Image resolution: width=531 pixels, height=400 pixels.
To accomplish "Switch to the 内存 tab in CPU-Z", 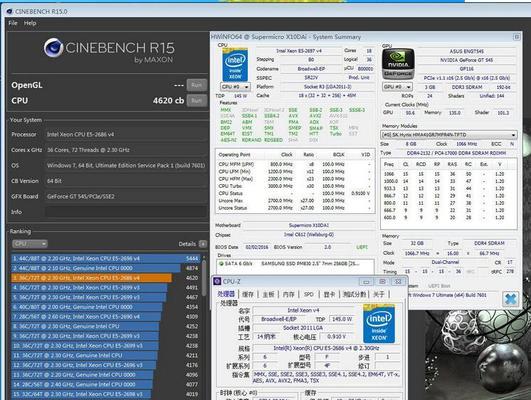I will (x=289, y=294).
